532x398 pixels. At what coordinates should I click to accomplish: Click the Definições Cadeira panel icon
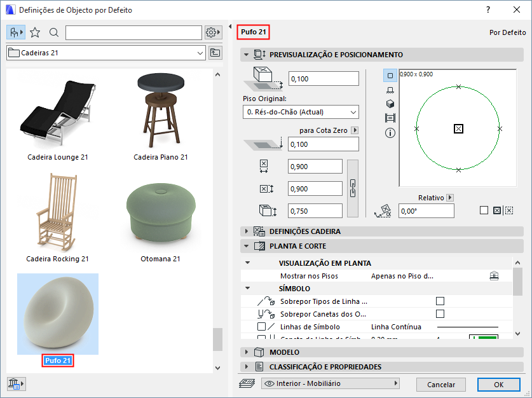pyautogui.click(x=259, y=231)
